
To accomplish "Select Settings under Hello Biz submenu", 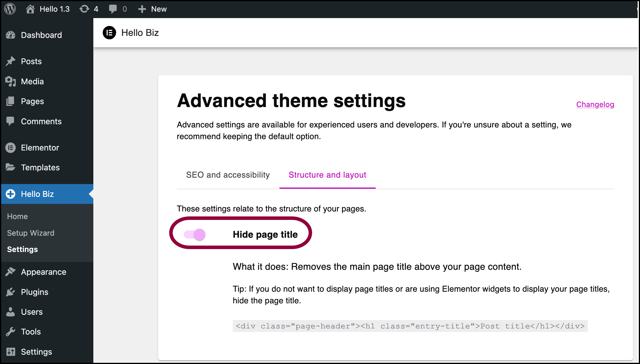I will click(22, 249).
